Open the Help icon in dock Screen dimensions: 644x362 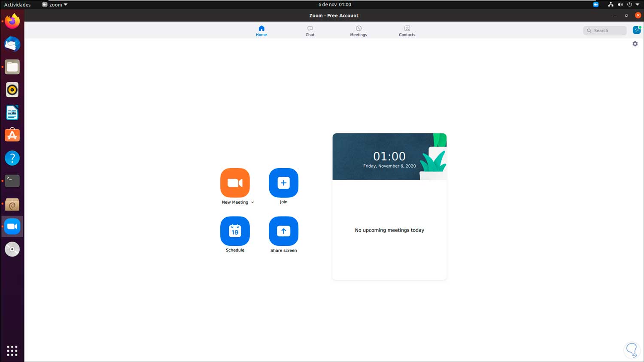(12, 158)
